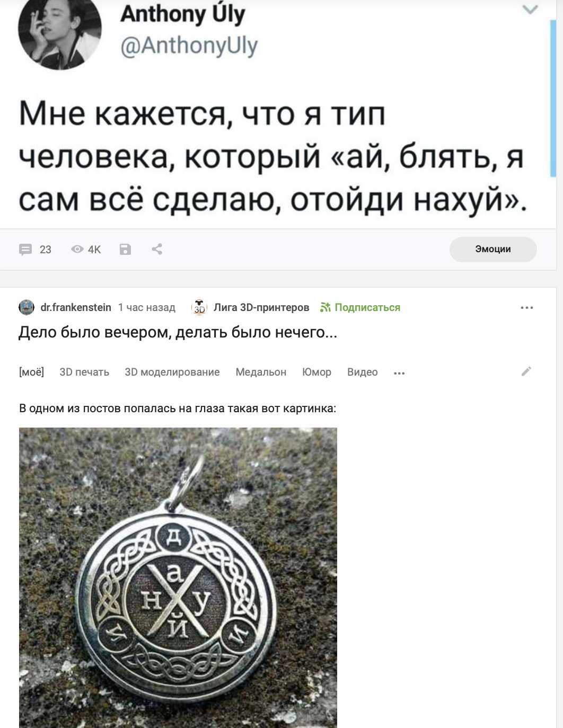Filter by the 3D моделирование tag
This screenshot has width=563, height=728.
coord(172,372)
